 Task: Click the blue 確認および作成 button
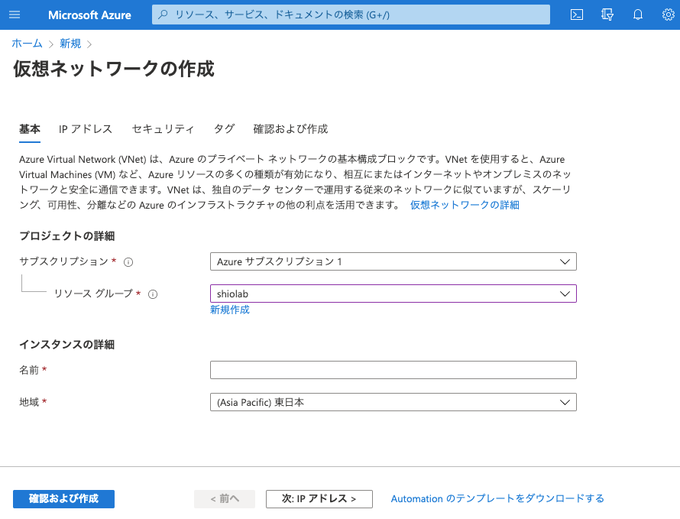[x=64, y=499]
